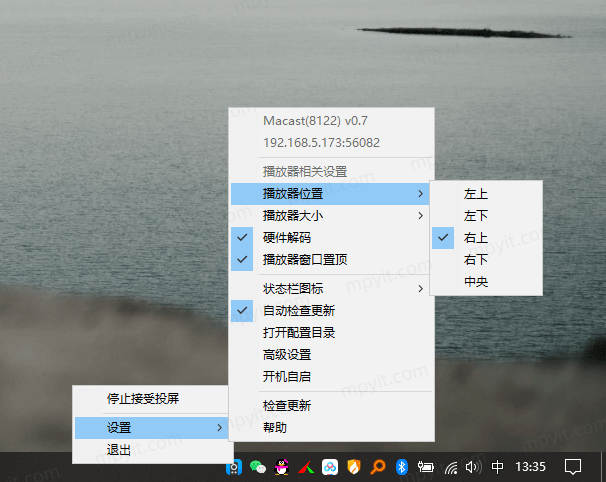
Task: Expand the 设置 submenu
Action: 151,428
